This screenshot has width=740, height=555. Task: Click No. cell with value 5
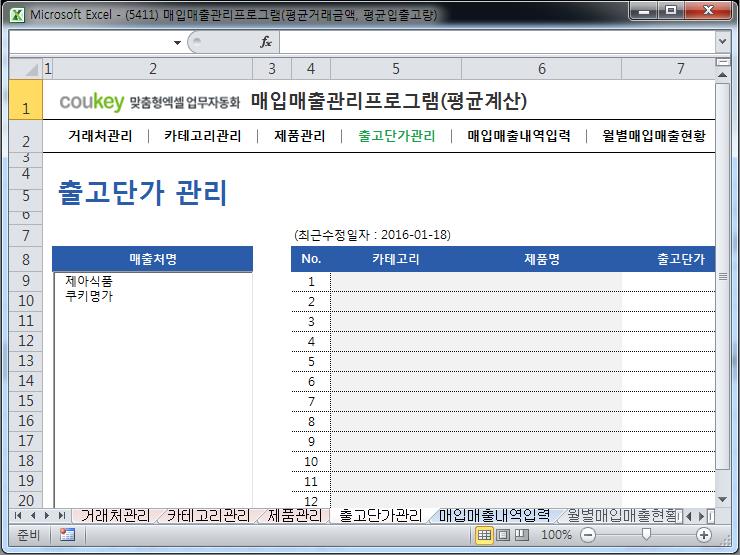pyautogui.click(x=311, y=362)
